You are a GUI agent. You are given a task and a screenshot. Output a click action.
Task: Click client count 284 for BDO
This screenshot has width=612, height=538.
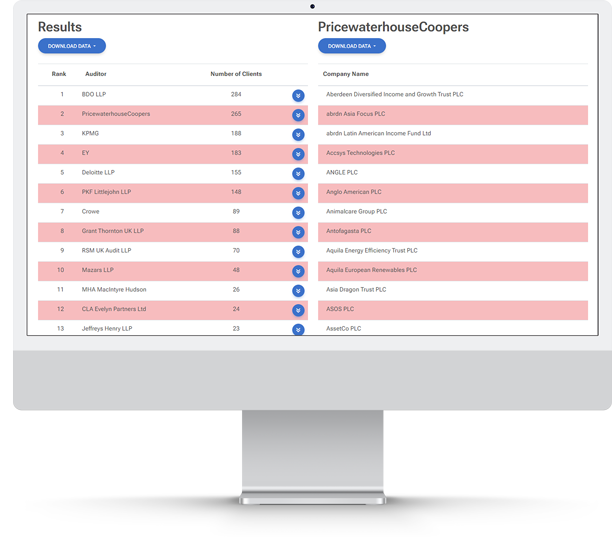click(236, 94)
